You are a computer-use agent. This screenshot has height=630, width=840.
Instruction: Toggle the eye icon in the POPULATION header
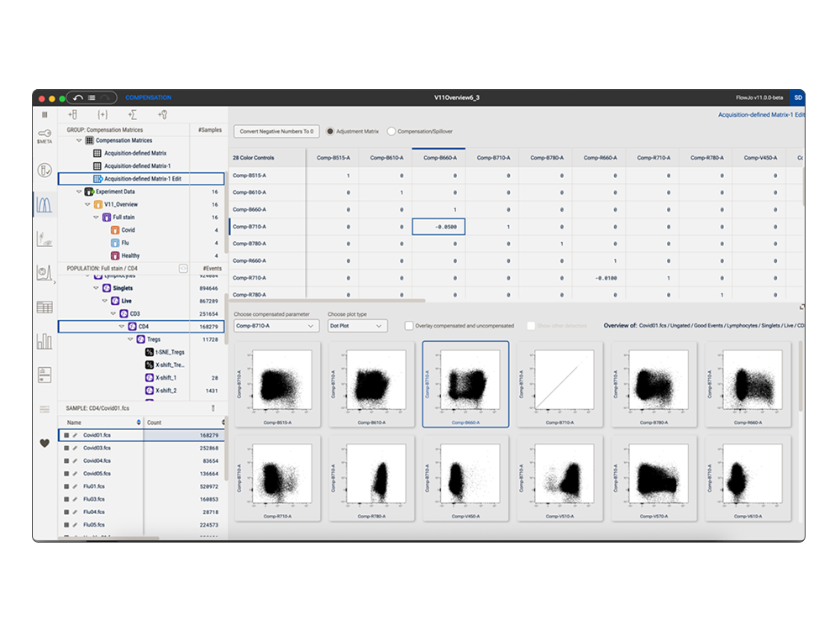tap(183, 269)
